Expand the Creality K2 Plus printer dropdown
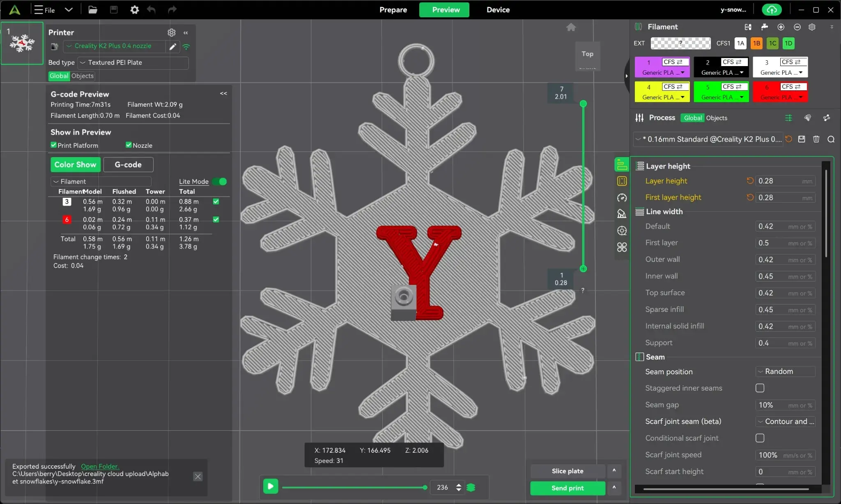The image size is (841, 504). click(115, 46)
